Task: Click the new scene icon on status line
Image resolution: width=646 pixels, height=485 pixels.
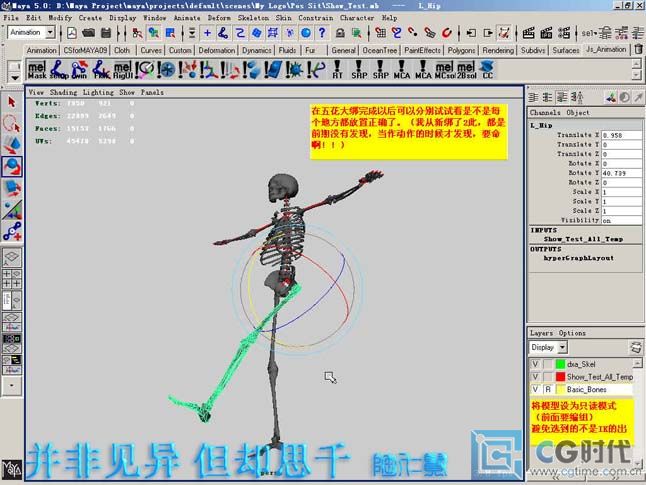Action: coord(72,33)
